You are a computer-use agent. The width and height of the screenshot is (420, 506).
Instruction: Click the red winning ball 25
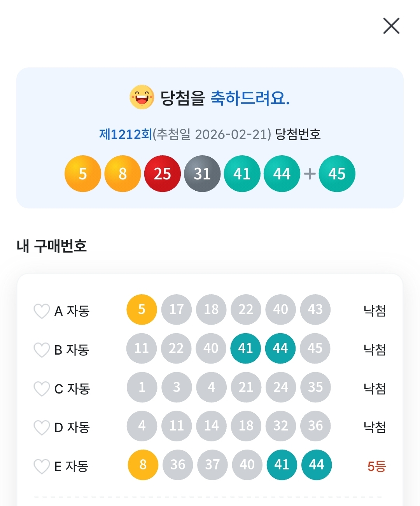[163, 174]
